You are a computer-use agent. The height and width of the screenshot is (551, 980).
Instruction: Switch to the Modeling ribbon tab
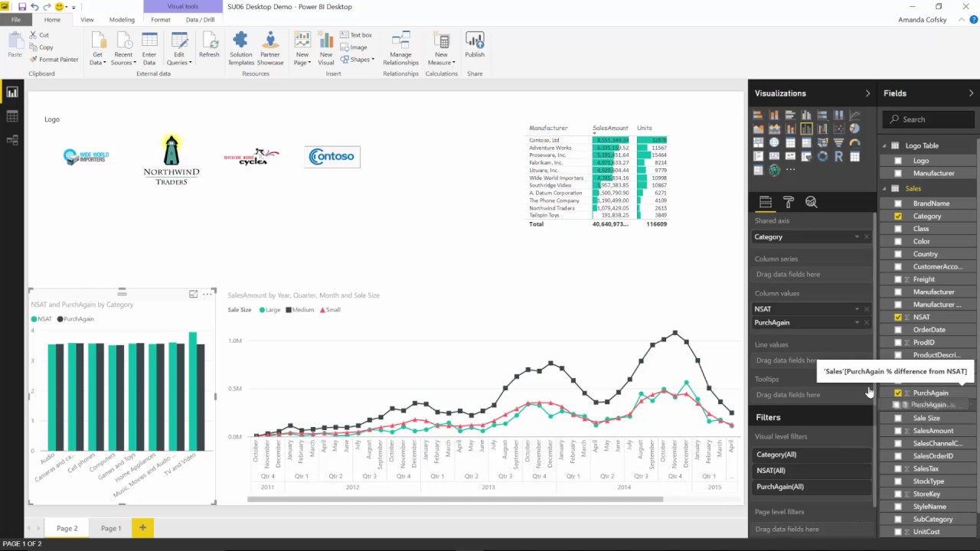click(x=122, y=20)
